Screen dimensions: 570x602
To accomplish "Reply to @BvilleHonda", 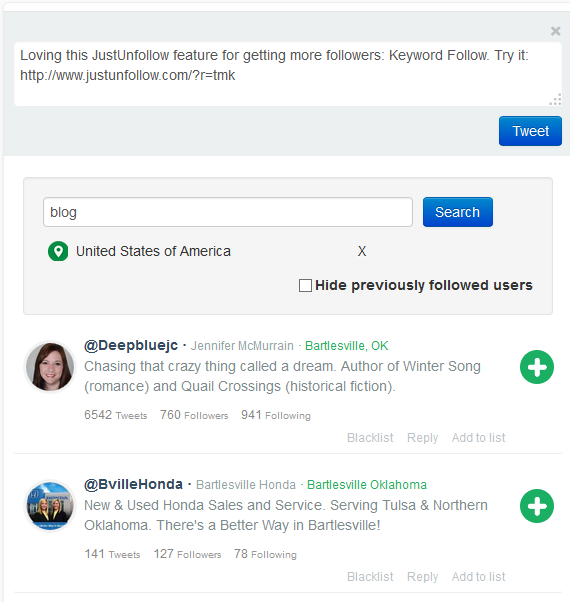I will (422, 577).
